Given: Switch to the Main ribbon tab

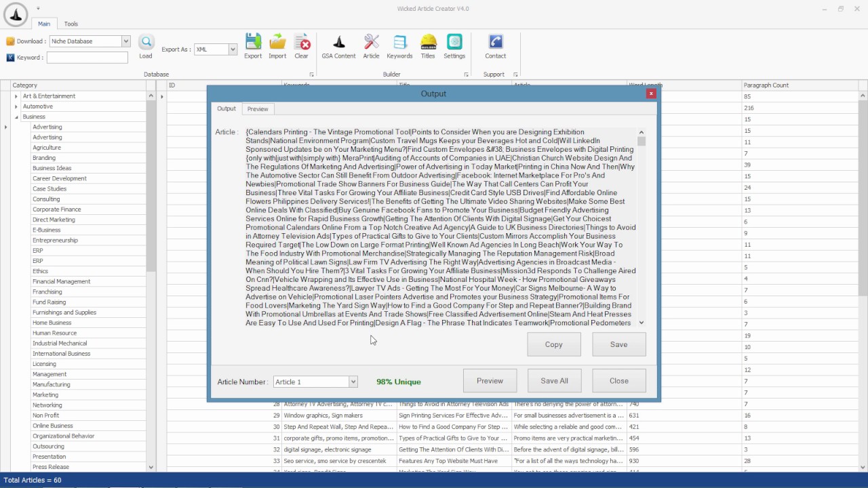Looking at the screenshot, I should pyautogui.click(x=43, y=24).
